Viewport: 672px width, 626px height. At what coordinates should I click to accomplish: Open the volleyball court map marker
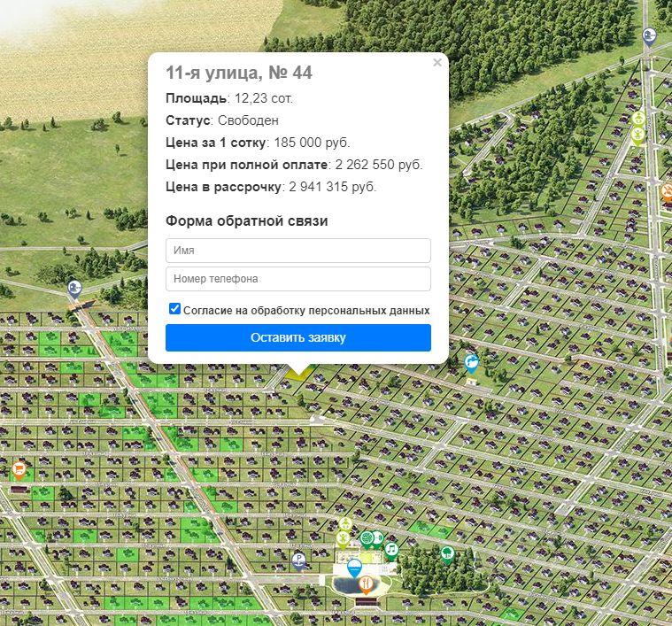tap(366, 539)
